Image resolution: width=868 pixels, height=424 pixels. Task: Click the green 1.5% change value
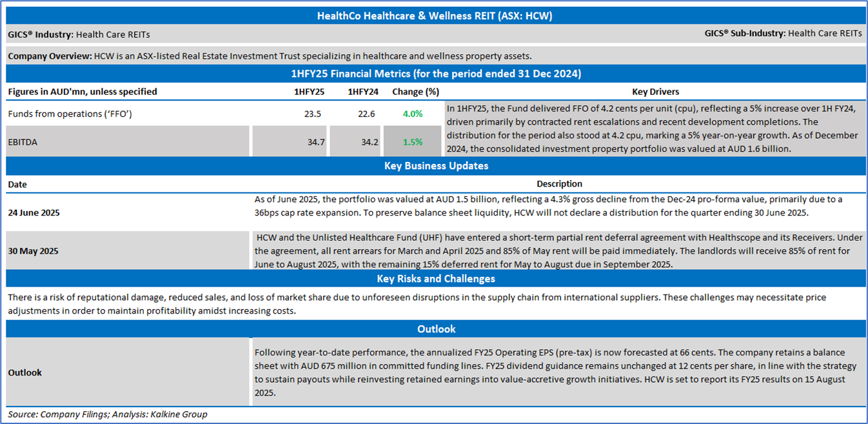(413, 142)
